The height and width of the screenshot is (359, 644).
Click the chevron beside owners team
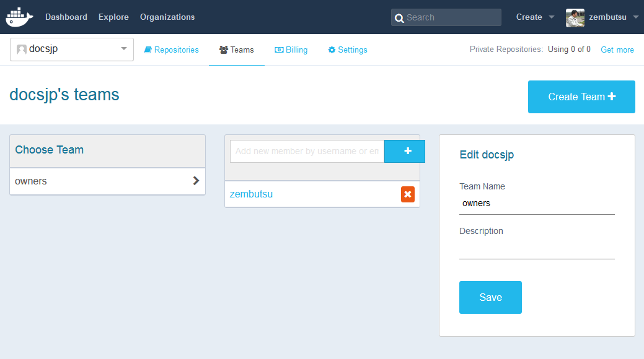click(196, 181)
